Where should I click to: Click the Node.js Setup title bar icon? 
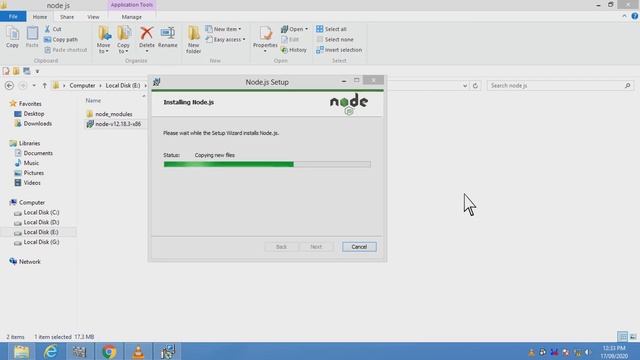[x=157, y=82]
